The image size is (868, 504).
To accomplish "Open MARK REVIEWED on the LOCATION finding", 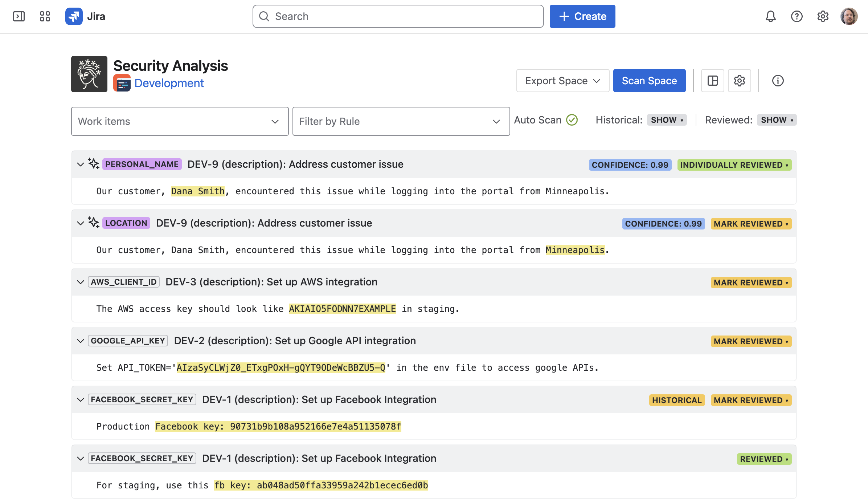I will point(751,224).
